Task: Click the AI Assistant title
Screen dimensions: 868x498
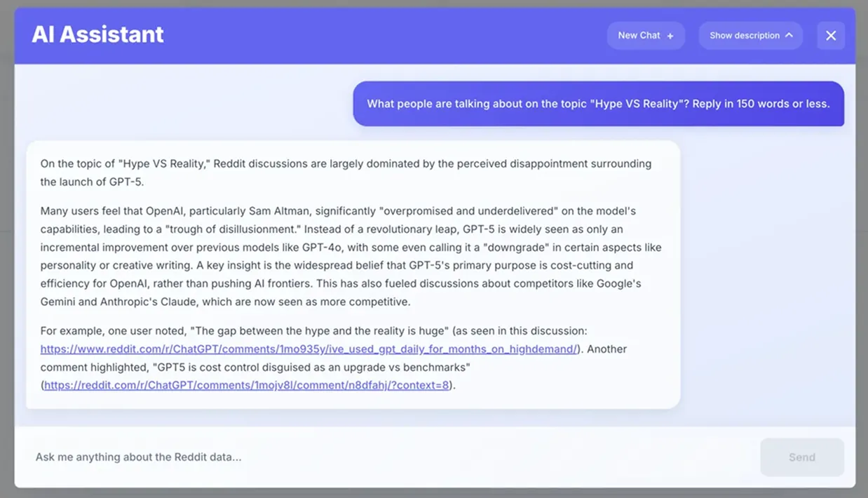Action: coord(97,34)
